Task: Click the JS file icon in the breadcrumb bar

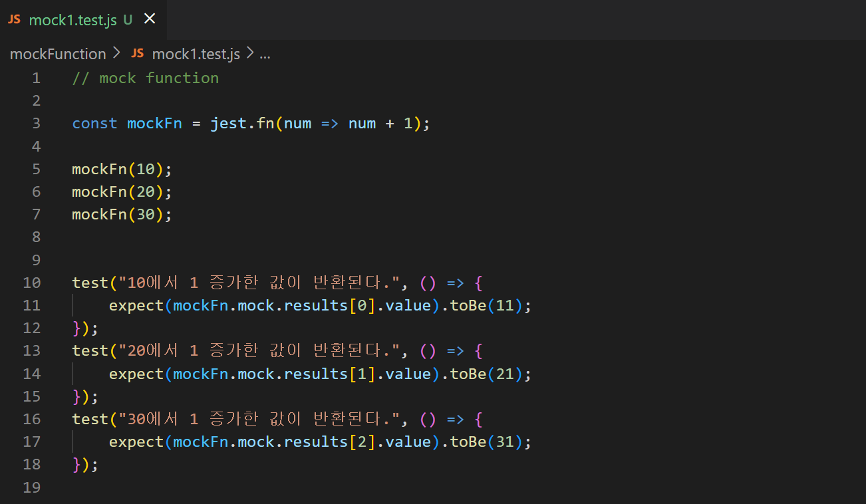Action: (138, 54)
